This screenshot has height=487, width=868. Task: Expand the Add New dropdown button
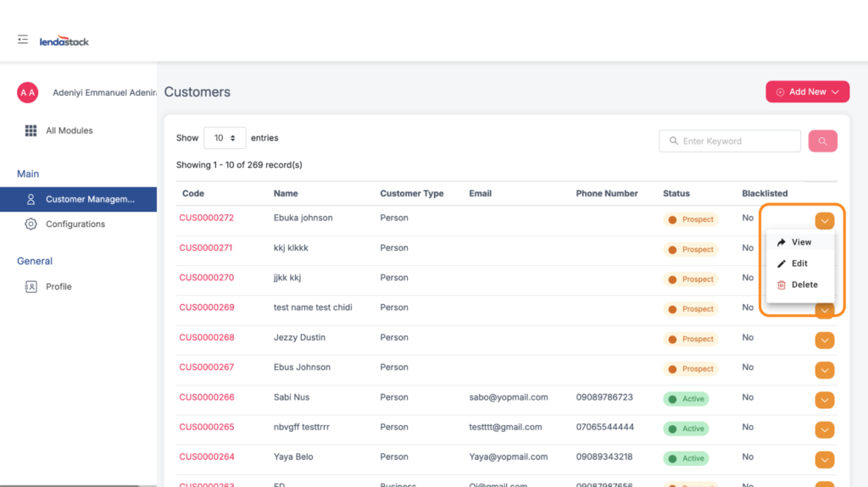tap(807, 92)
